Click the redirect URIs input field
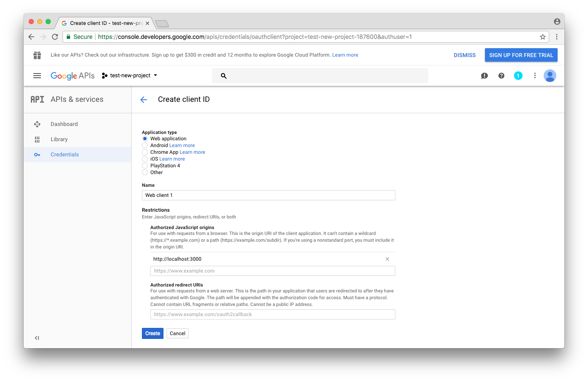 pyautogui.click(x=273, y=314)
